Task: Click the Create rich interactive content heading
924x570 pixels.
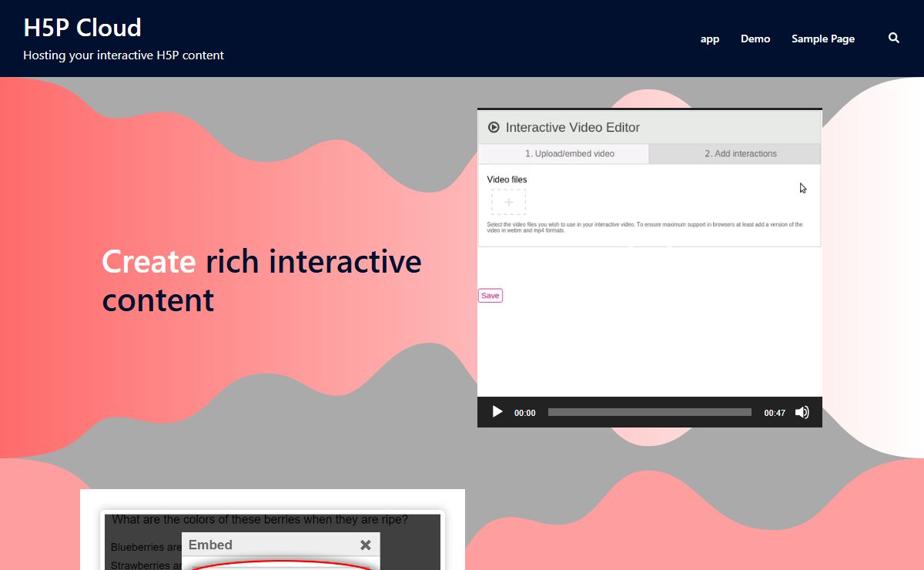Action: pyautogui.click(x=262, y=280)
